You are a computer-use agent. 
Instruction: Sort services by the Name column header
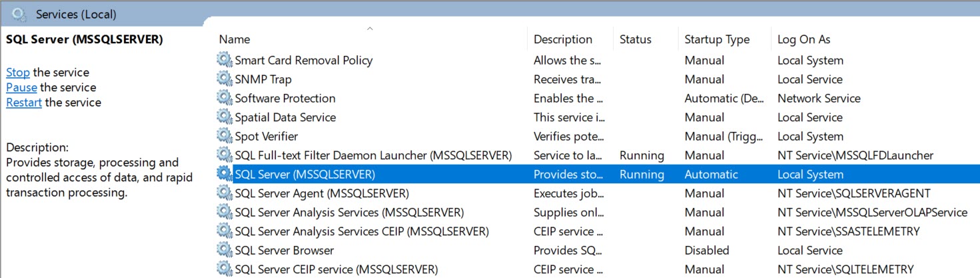[x=235, y=39]
